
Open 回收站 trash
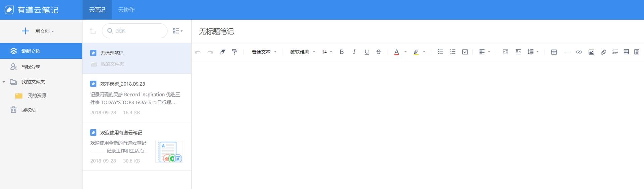[x=29, y=110]
